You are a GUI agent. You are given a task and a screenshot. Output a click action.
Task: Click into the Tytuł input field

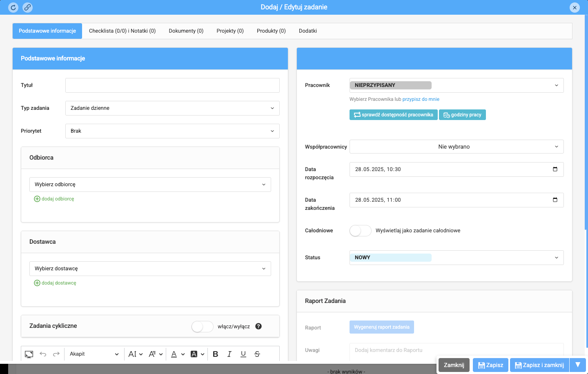(x=172, y=85)
